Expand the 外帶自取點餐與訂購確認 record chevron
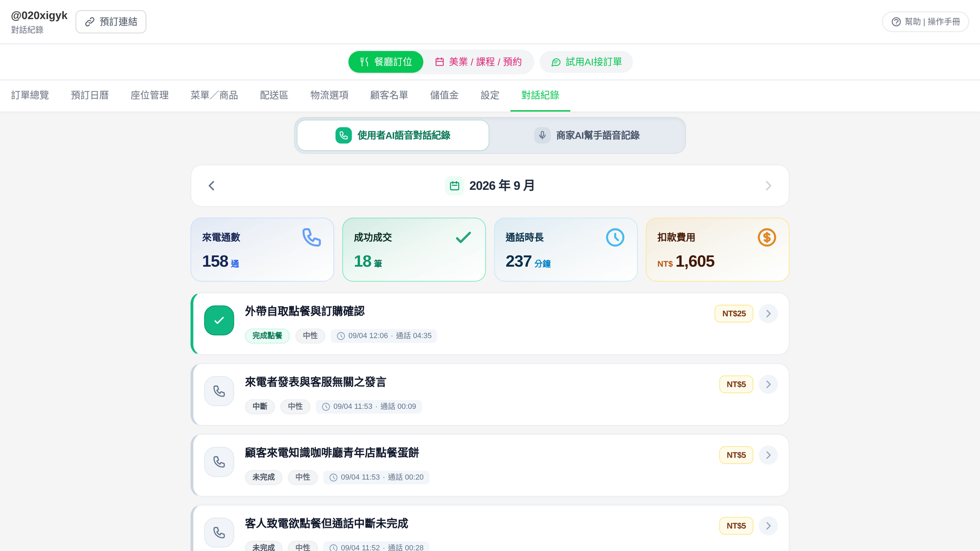Viewport: 980px width, 551px height. coord(768,314)
